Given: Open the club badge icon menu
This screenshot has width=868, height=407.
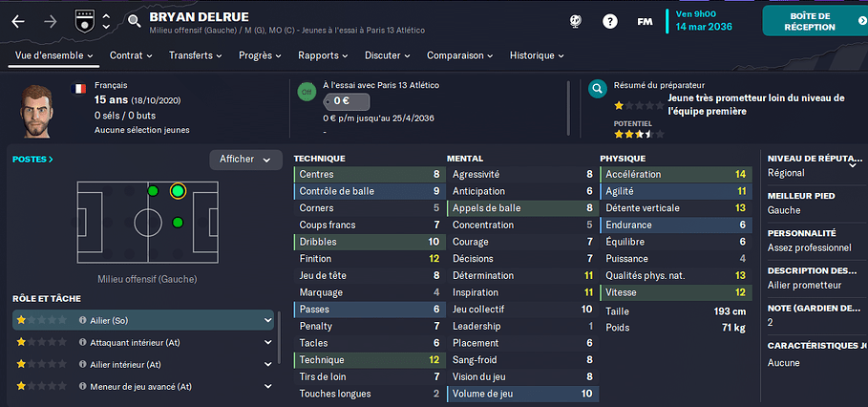Looking at the screenshot, I should tap(83, 22).
